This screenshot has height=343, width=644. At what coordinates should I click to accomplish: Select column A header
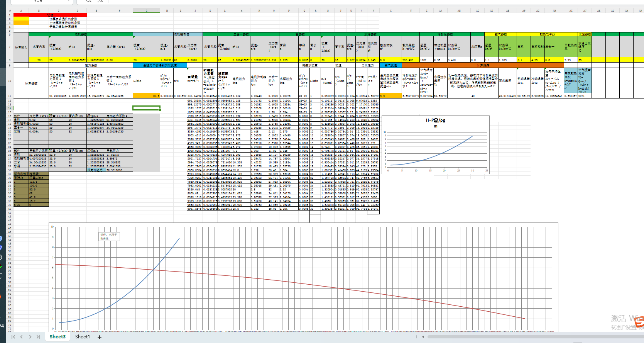pyautogui.click(x=21, y=10)
